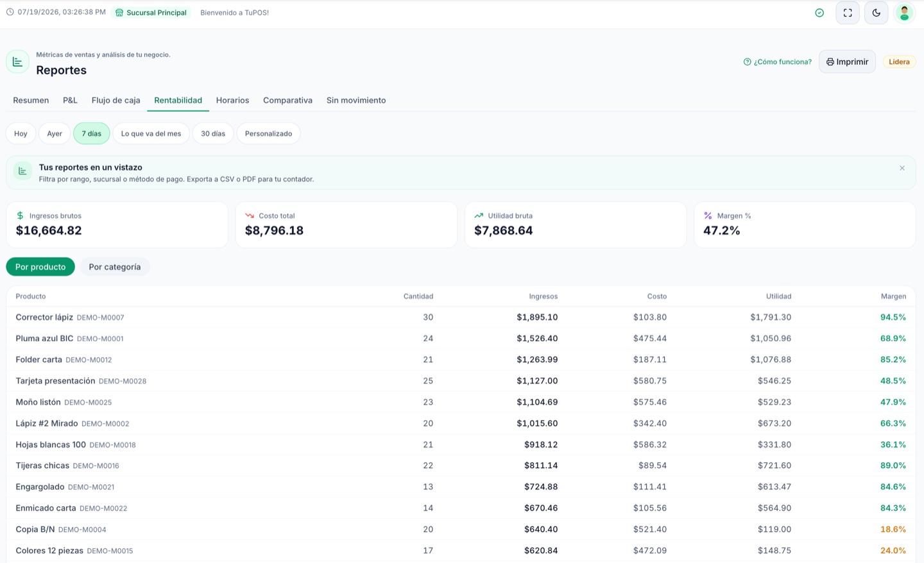Switch to Por categoría view
This screenshot has width=924, height=563.
coord(115,267)
